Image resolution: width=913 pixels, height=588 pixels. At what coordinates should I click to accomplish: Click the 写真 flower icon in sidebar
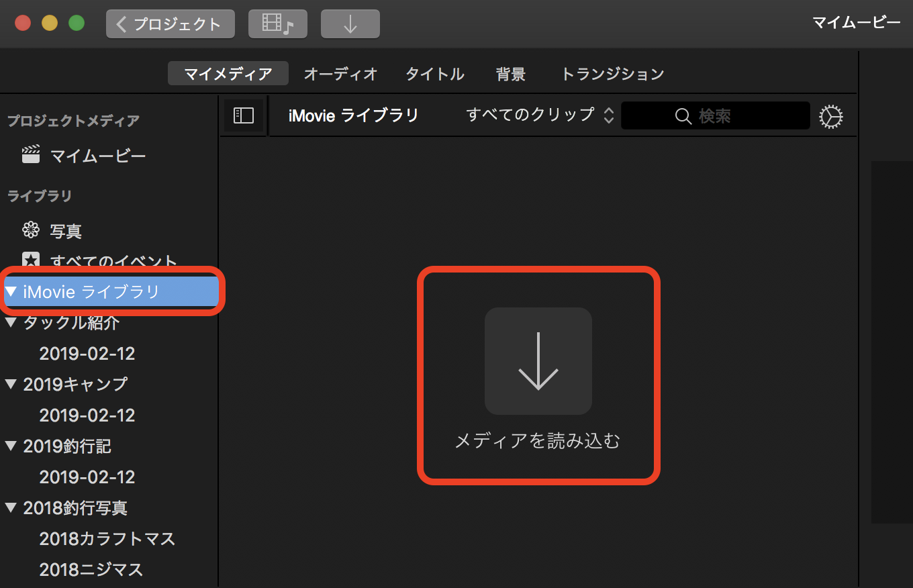pyautogui.click(x=31, y=231)
